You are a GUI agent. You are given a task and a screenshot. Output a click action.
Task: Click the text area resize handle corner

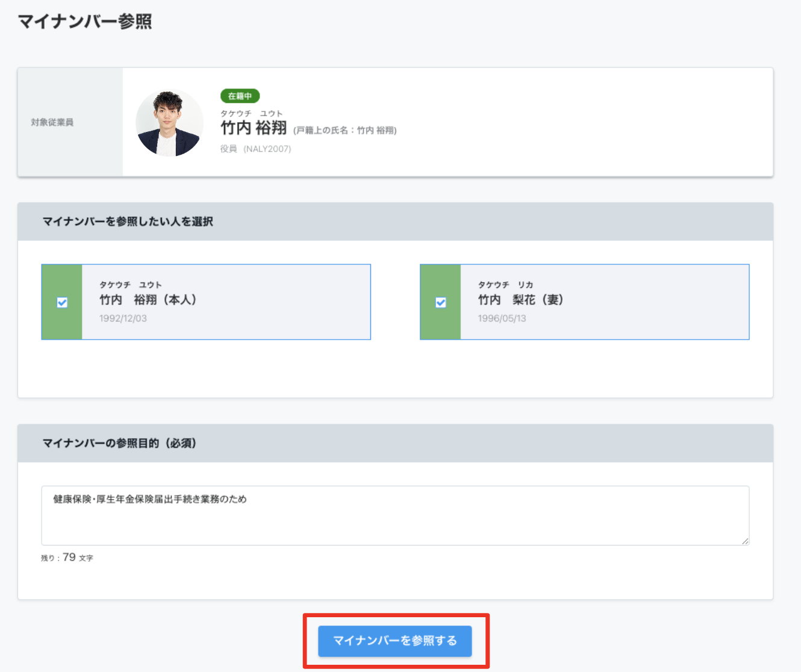point(745,541)
